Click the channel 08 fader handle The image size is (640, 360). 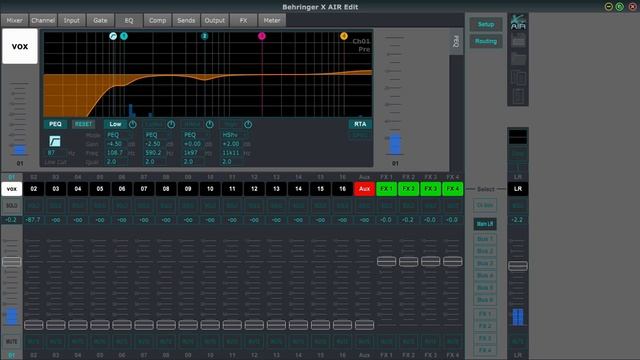click(166, 325)
